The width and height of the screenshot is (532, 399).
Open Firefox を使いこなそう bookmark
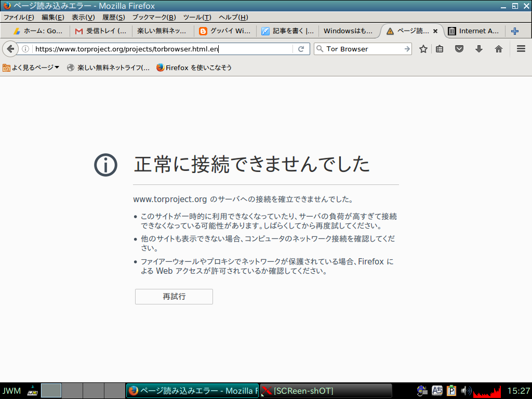pos(194,68)
